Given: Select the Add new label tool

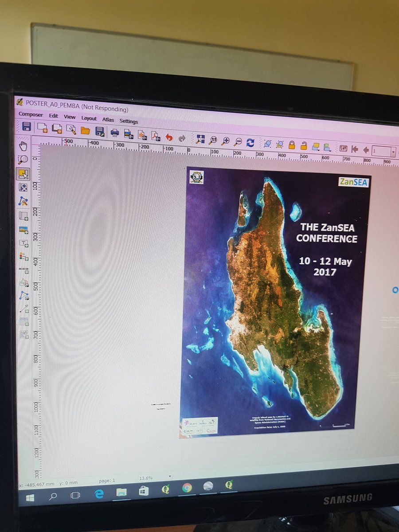Looking at the screenshot, I should tap(23, 243).
